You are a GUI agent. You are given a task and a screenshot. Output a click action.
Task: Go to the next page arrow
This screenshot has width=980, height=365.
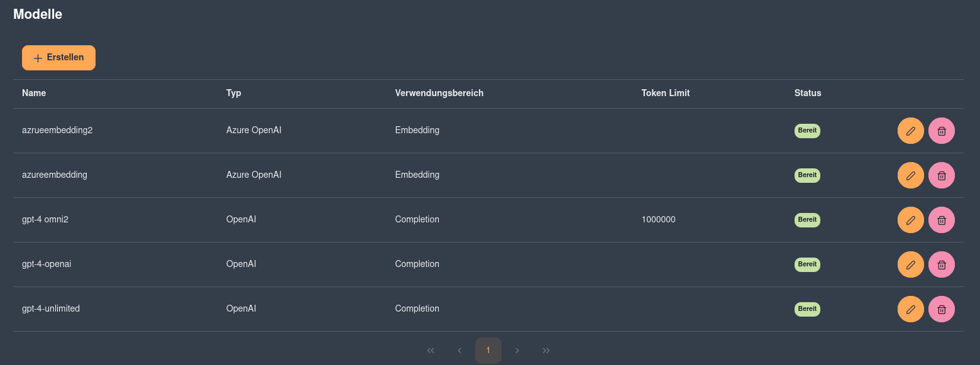coord(517,351)
